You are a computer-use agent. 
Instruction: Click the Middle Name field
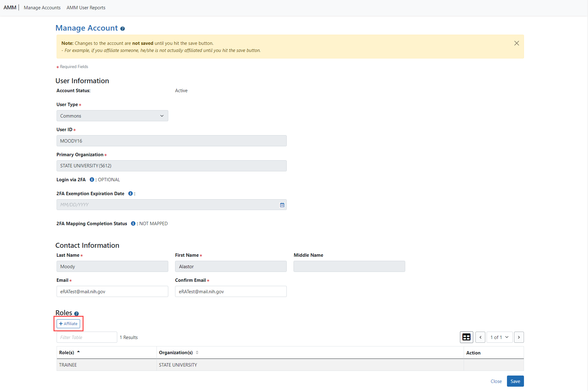click(349, 266)
